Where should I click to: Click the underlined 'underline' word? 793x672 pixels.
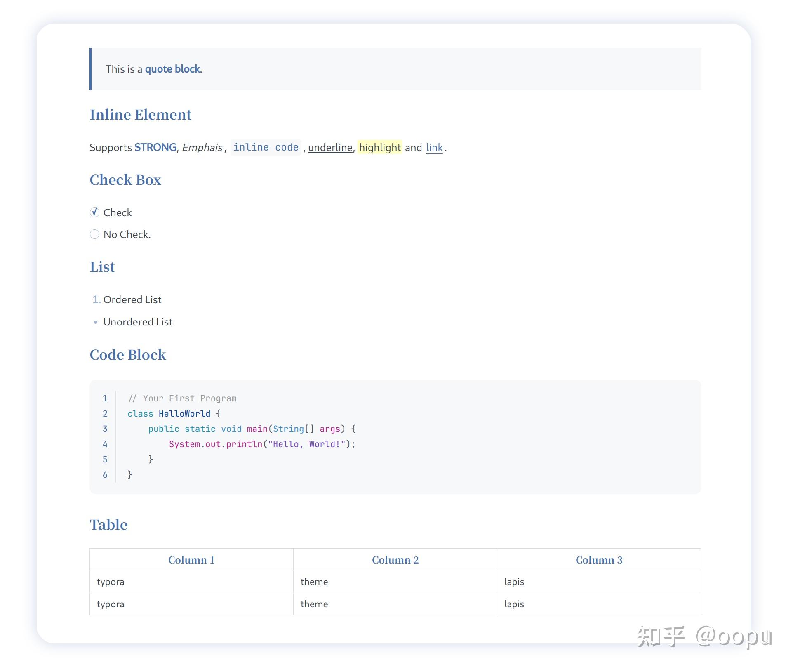click(x=330, y=148)
